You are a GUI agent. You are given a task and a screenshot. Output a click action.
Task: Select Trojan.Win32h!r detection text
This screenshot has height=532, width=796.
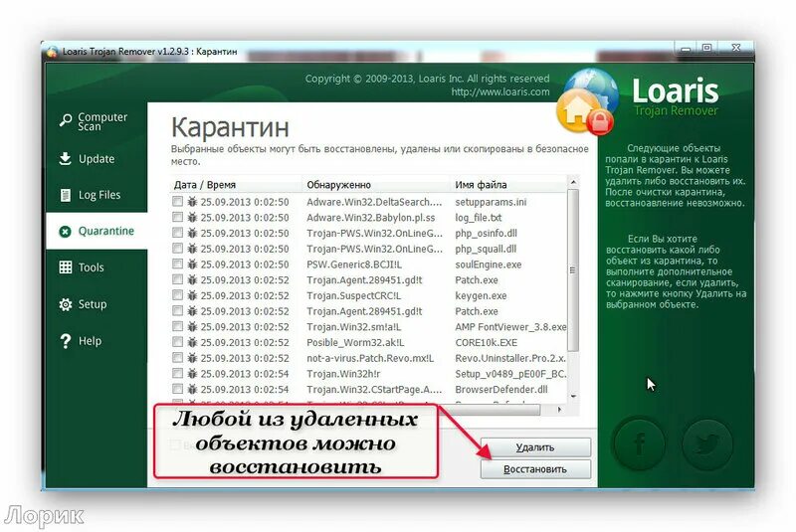pyautogui.click(x=343, y=374)
